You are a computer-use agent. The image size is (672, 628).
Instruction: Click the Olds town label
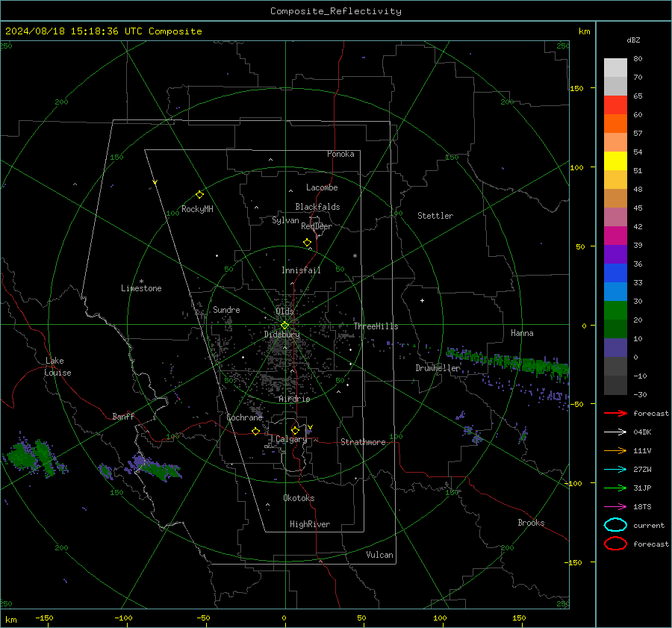coord(284,311)
